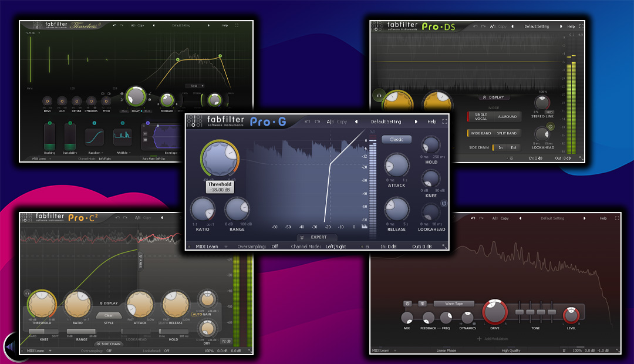Image resolution: width=634 pixels, height=364 pixels.
Task: Toggle the Saturn band power button
Action: click(x=407, y=304)
